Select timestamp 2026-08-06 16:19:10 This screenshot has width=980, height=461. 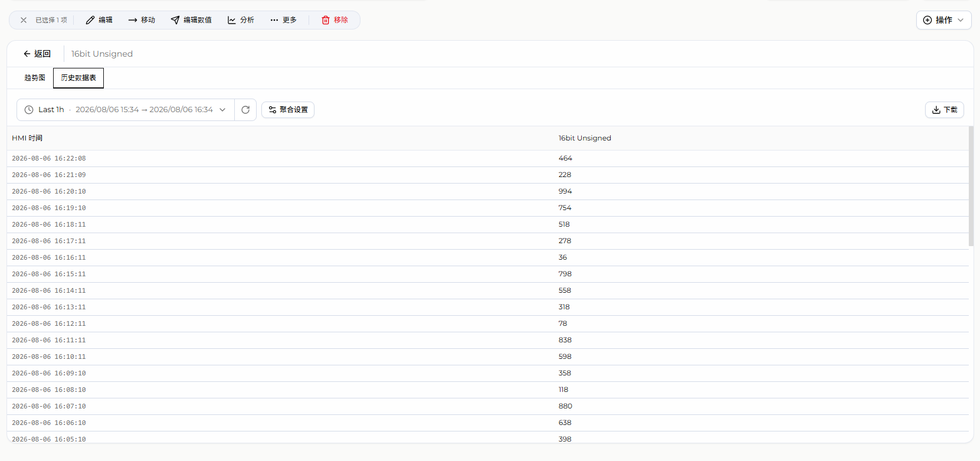click(49, 208)
